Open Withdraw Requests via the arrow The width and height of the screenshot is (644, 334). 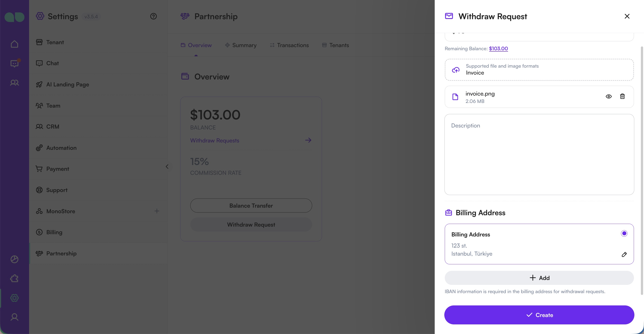pyautogui.click(x=308, y=140)
